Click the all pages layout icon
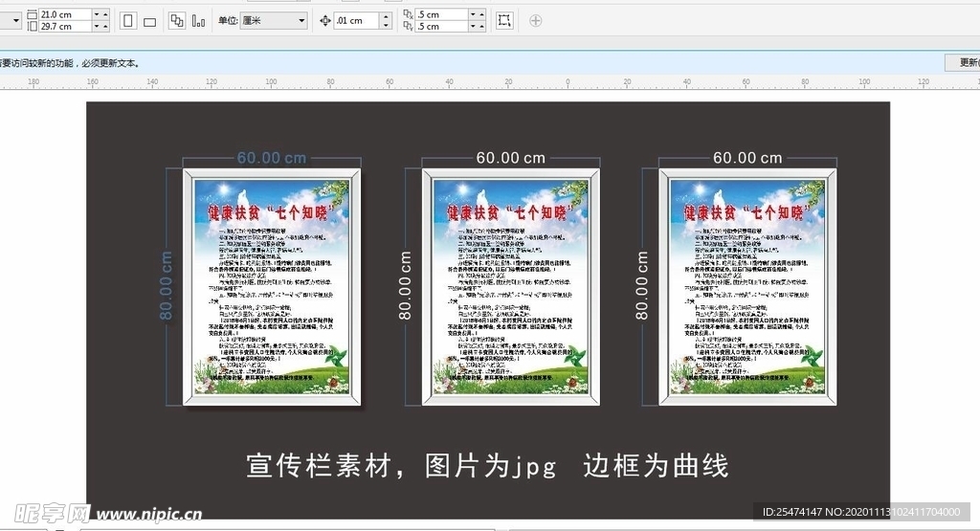The height and width of the screenshot is (531, 980). pyautogui.click(x=177, y=20)
